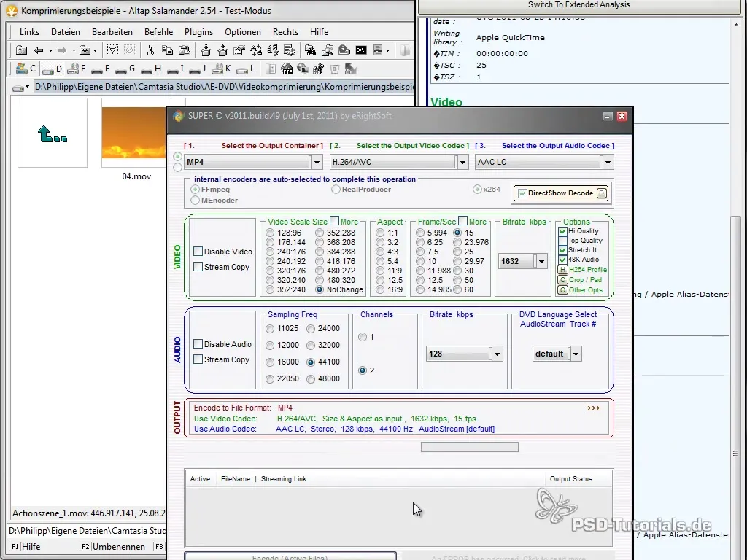Check the Disable Audio checkbox
The height and width of the screenshot is (560, 747).
click(x=198, y=344)
